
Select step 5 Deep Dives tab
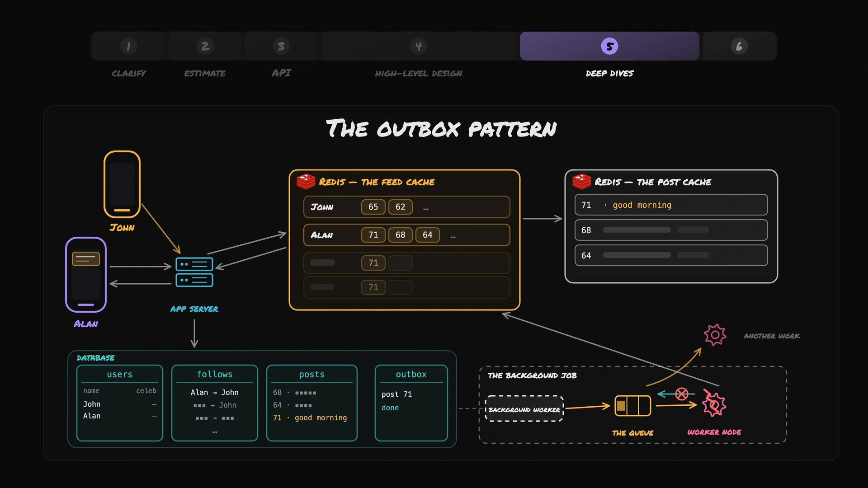click(609, 46)
